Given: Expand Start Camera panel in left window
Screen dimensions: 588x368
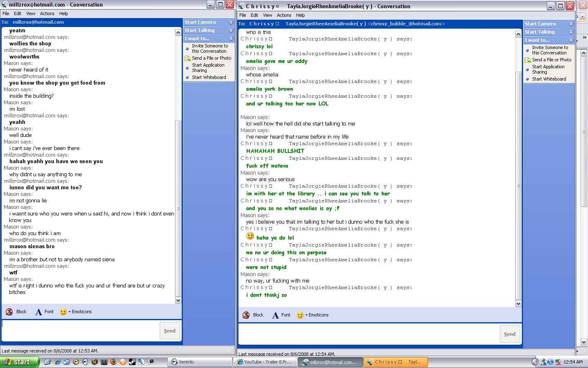Looking at the screenshot, I should pos(231,22).
